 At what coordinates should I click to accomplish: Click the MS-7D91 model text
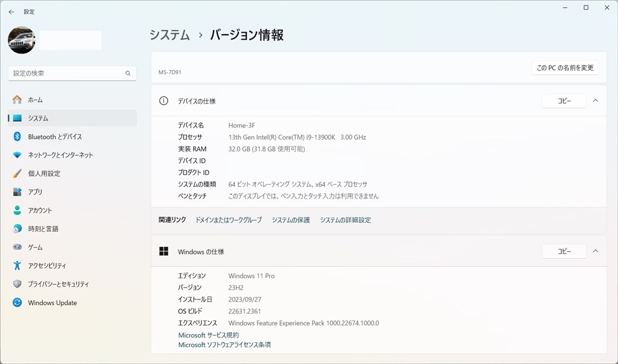point(170,72)
